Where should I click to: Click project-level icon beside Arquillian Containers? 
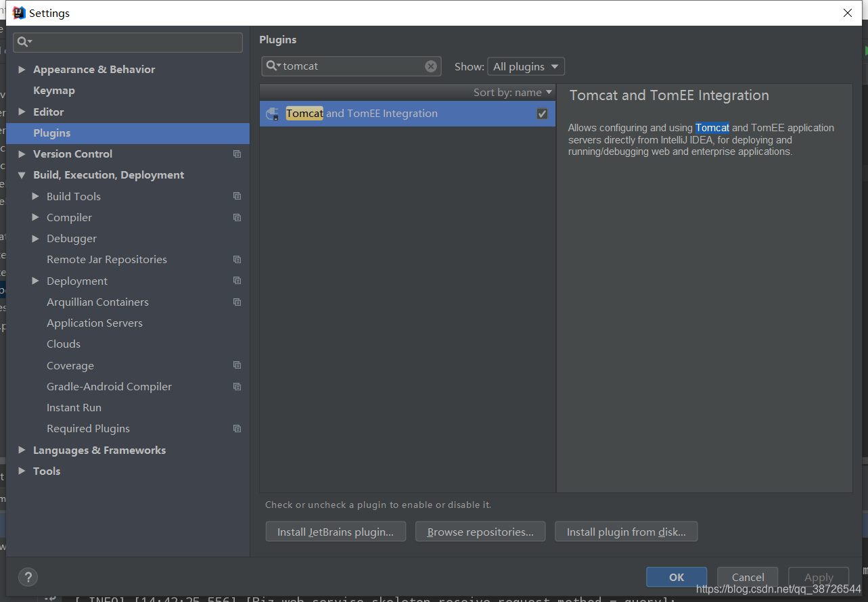click(x=237, y=302)
